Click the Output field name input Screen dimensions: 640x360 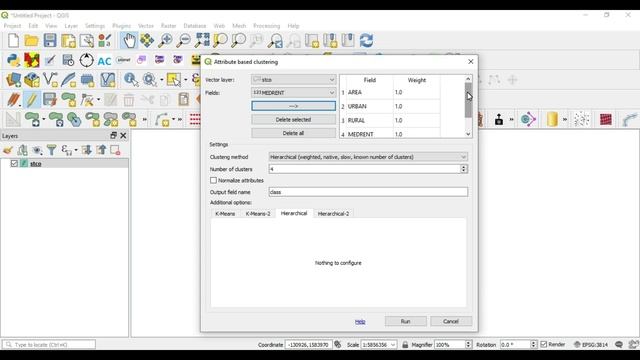point(368,192)
